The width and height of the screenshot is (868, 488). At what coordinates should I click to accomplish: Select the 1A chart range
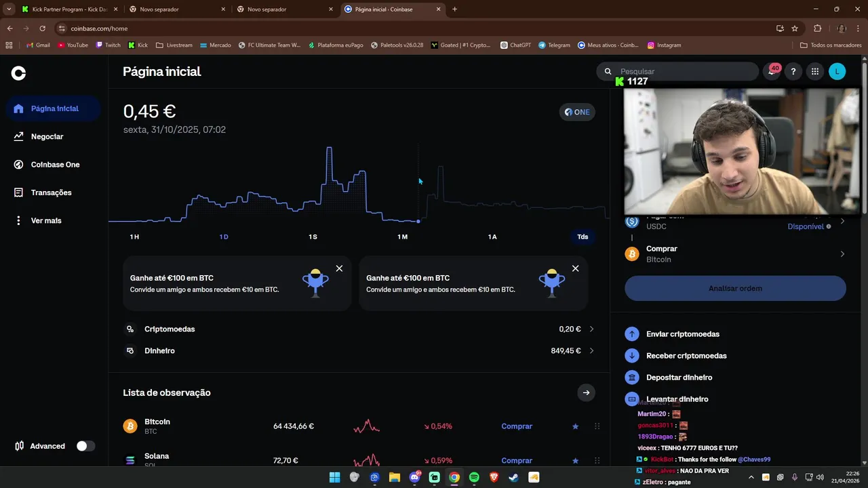click(492, 237)
